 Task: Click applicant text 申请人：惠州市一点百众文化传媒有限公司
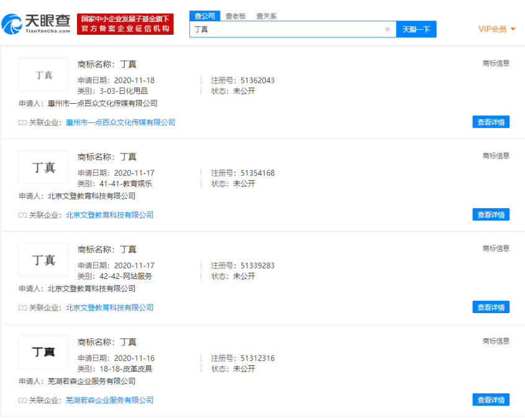(x=88, y=104)
